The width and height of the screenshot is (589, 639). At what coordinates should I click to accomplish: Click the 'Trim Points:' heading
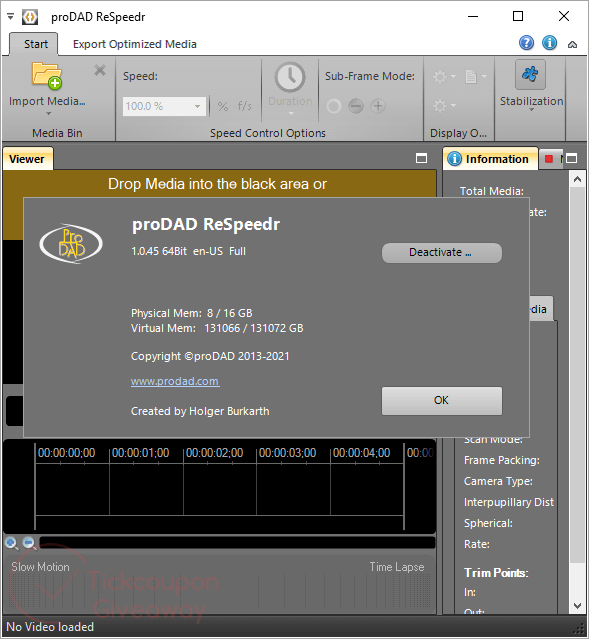(x=496, y=573)
